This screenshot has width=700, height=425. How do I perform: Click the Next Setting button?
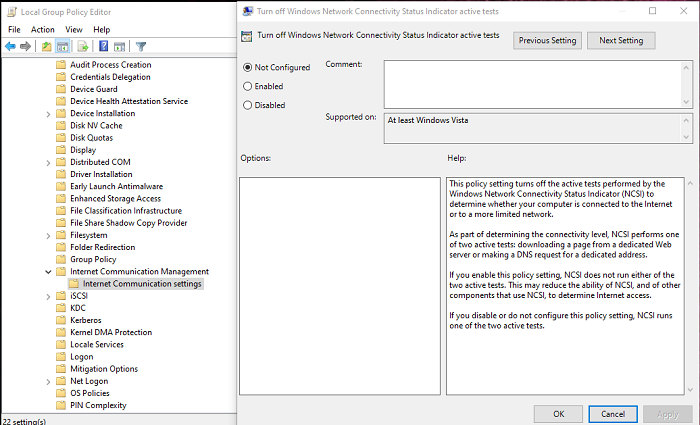pos(621,41)
